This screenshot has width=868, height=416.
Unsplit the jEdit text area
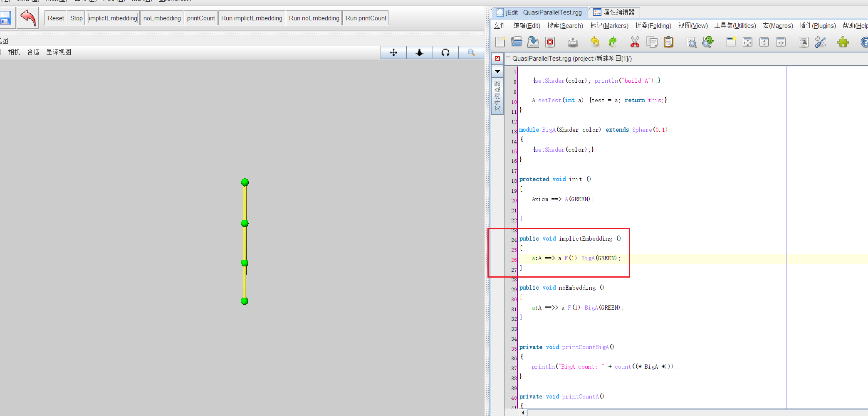[x=747, y=42]
